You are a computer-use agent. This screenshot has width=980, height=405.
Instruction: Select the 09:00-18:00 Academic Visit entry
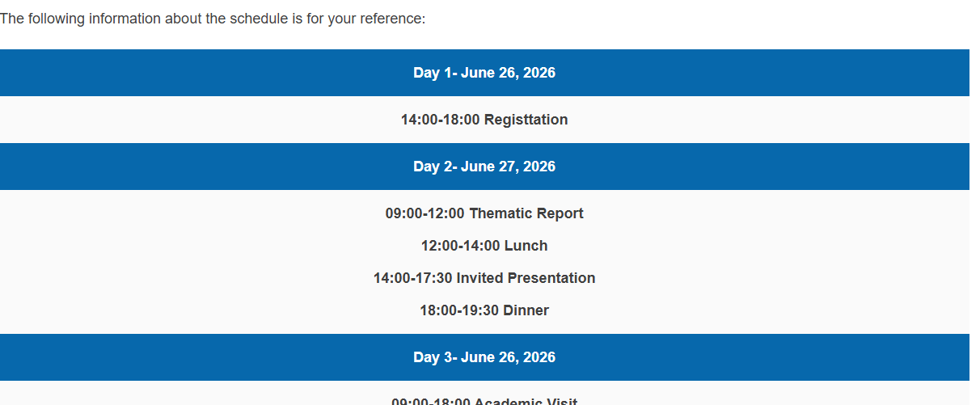click(484, 401)
